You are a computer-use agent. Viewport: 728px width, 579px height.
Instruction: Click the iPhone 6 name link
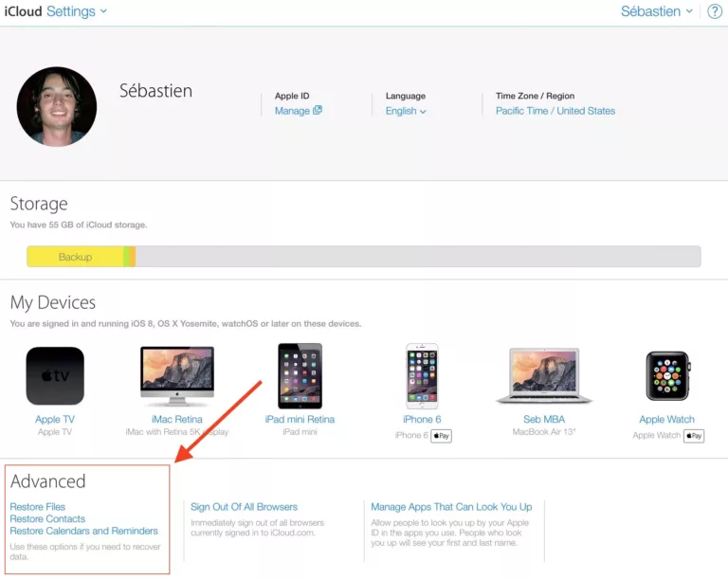tap(422, 419)
